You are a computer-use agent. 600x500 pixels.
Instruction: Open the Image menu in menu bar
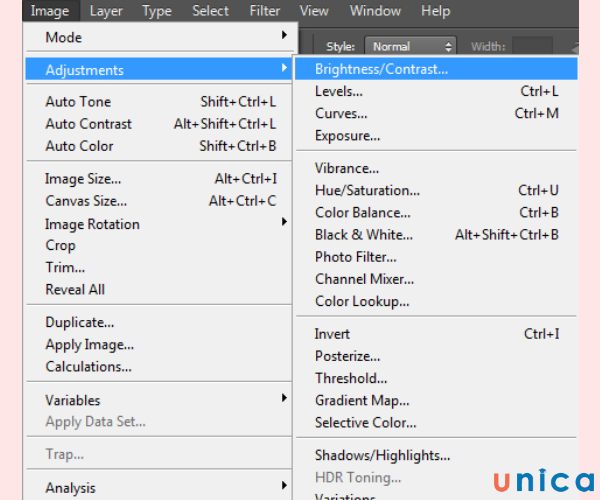49,11
